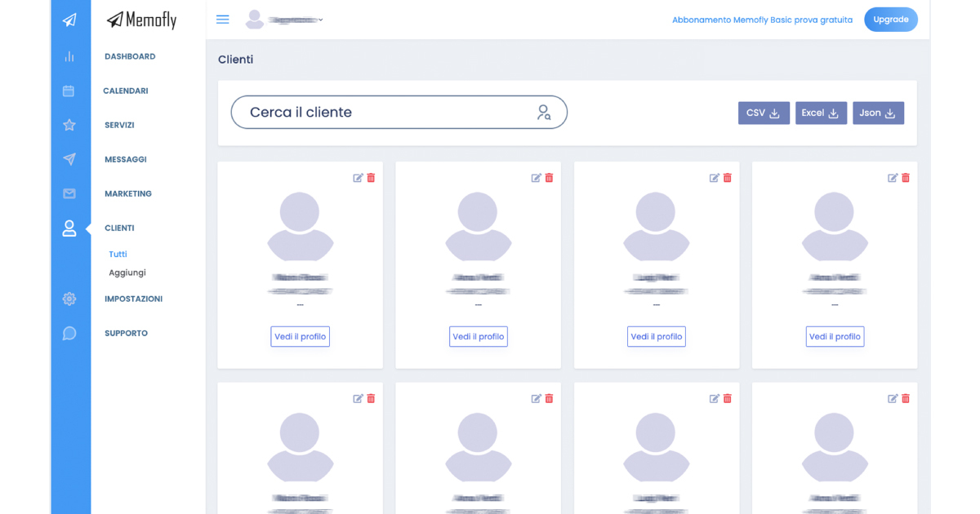Open dashboard via bar chart sidebar icon

pos(69,56)
